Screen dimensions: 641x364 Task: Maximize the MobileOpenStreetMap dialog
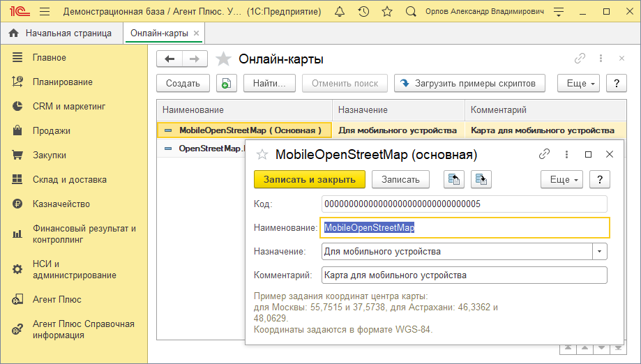click(588, 154)
